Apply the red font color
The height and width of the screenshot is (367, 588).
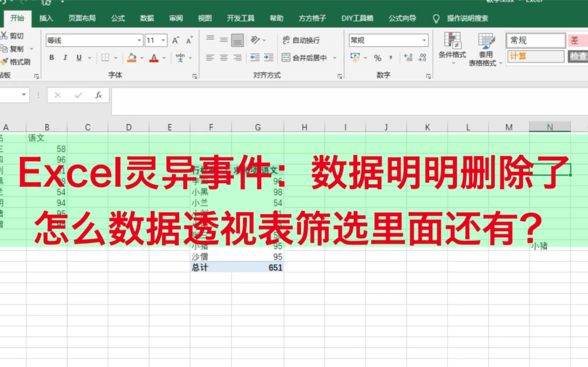(154, 58)
